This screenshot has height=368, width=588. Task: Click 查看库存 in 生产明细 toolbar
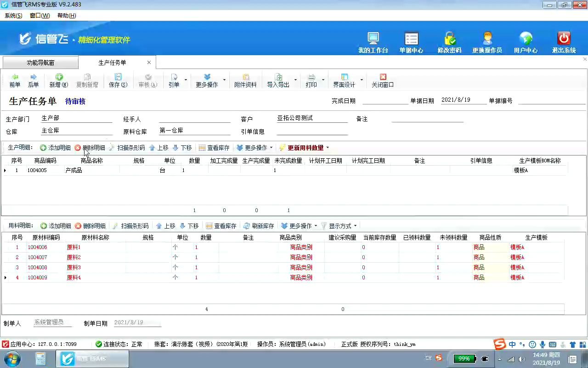coord(214,148)
